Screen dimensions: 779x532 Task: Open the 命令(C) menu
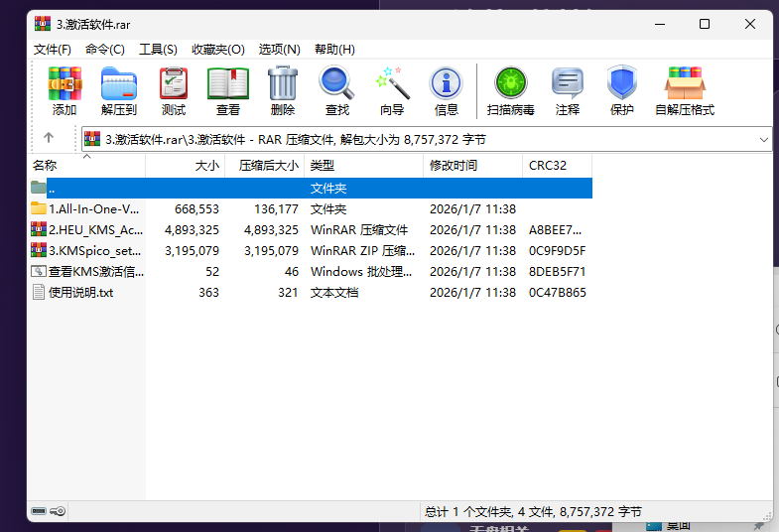click(x=105, y=50)
